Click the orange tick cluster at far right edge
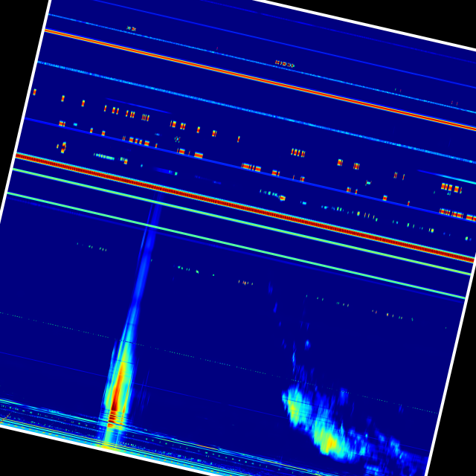476x476 pixels. tap(450, 187)
